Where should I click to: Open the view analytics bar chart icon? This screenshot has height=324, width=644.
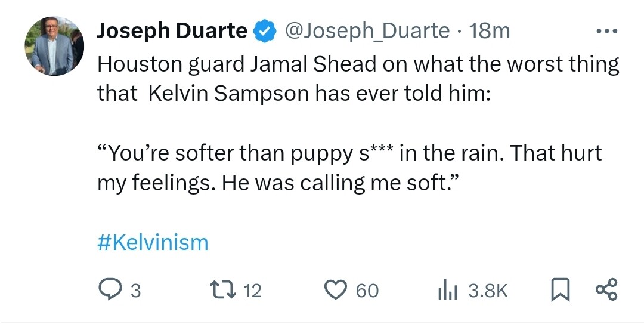pyautogui.click(x=447, y=290)
